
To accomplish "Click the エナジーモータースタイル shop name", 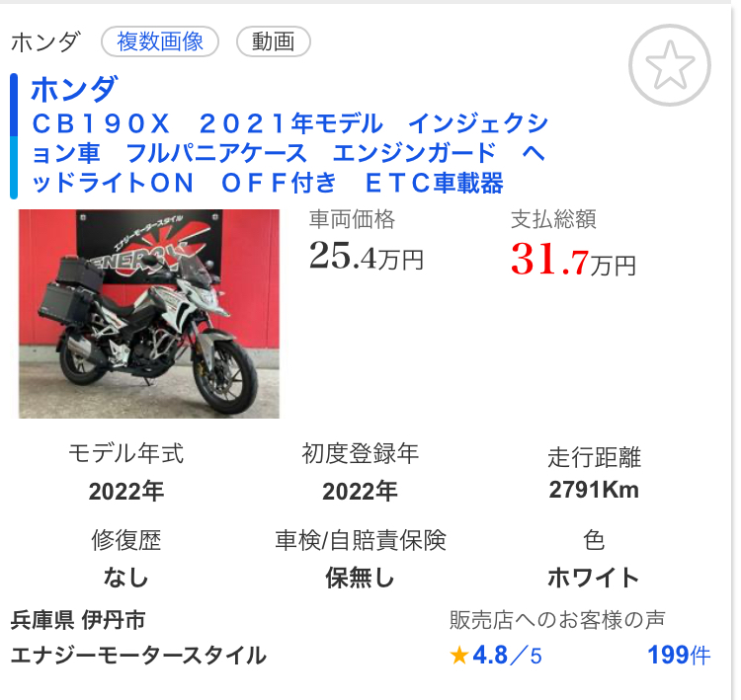I will pos(138,656).
